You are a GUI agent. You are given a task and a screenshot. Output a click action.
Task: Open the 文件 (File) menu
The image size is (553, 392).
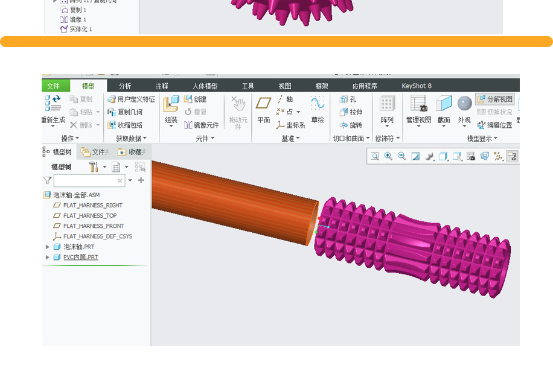53,86
